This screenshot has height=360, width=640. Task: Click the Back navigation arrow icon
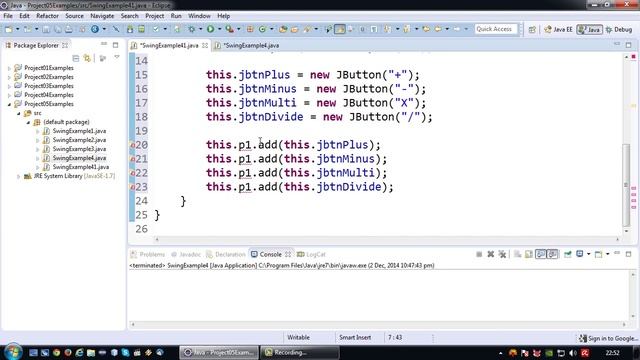point(438,29)
